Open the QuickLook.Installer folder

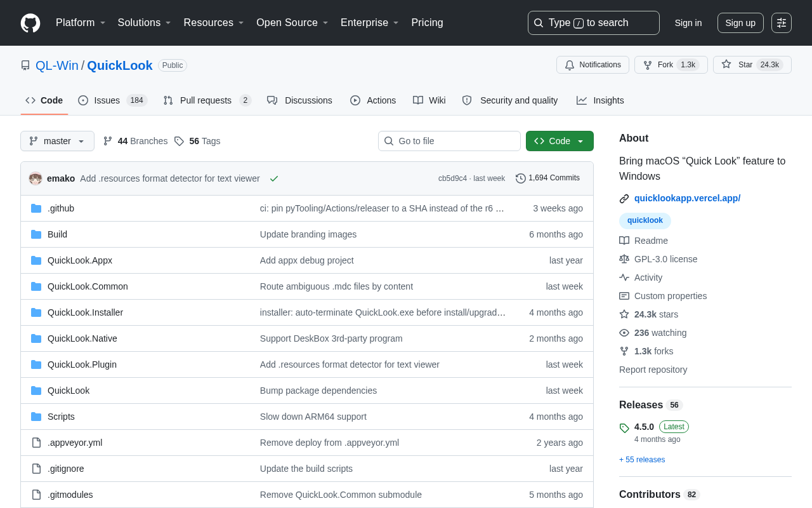[85, 312]
